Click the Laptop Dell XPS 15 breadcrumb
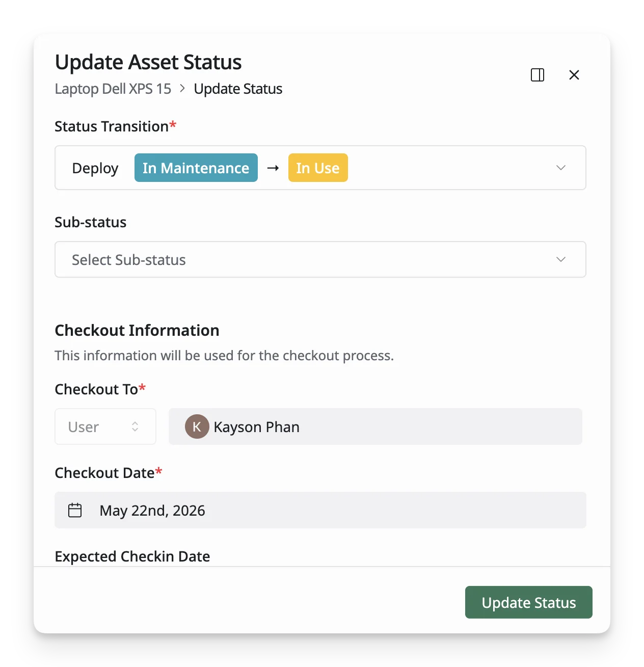644x667 pixels. coord(113,89)
